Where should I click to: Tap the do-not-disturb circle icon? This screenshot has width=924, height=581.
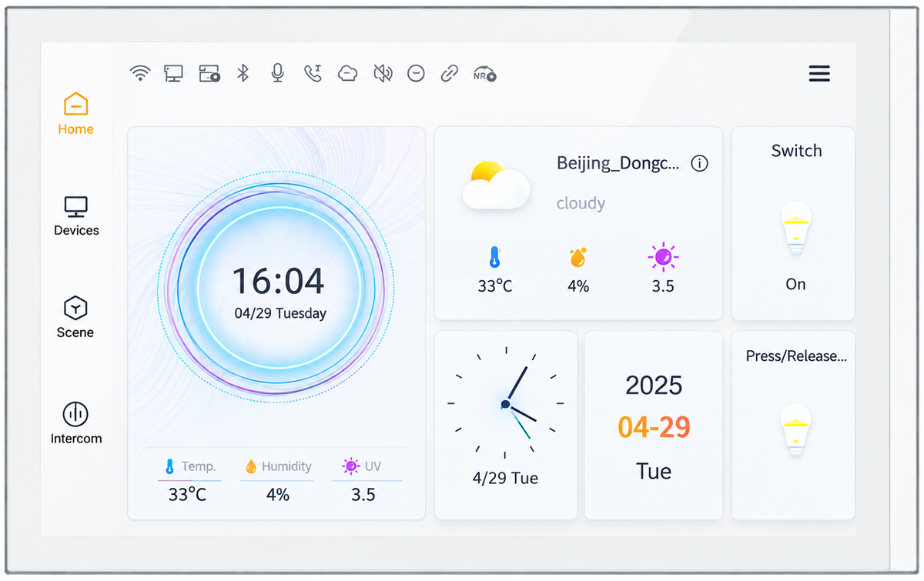click(416, 73)
